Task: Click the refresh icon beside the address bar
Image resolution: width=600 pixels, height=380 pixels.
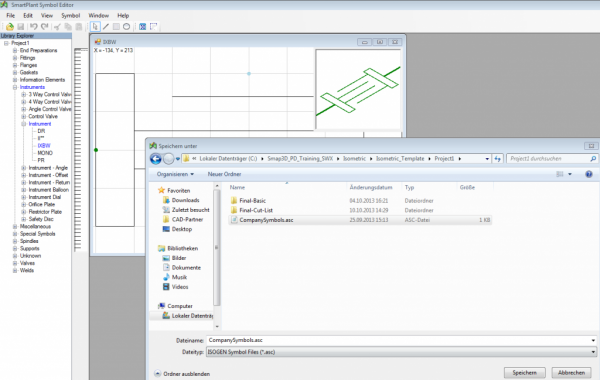Action: [x=497, y=158]
